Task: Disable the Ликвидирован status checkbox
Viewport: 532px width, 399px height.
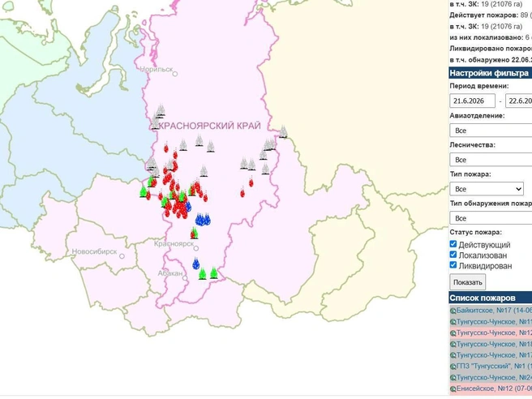Action: pos(453,265)
